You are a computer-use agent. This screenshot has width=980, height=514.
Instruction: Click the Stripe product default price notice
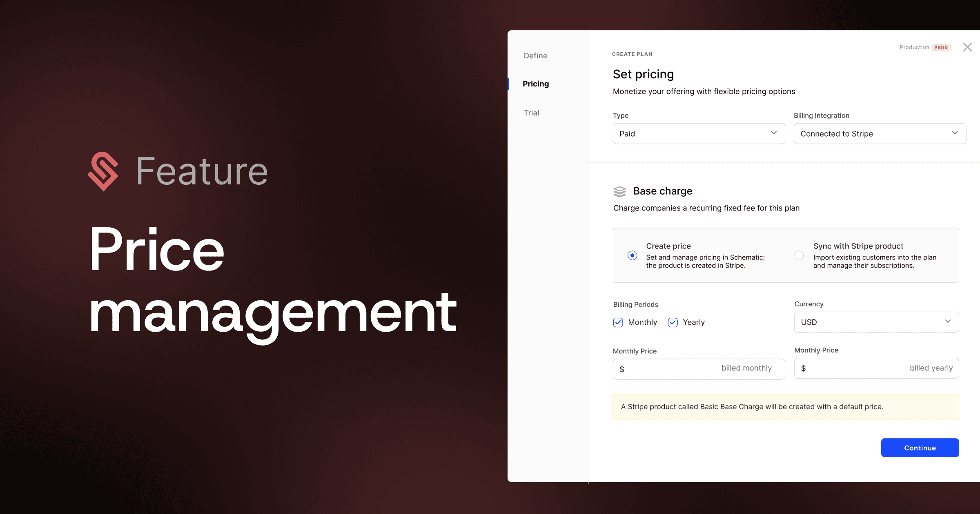pos(785,407)
